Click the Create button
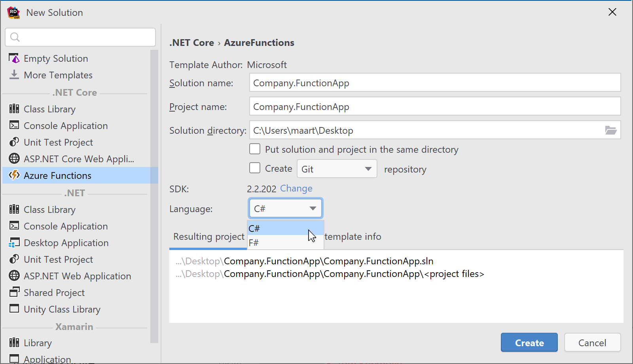The width and height of the screenshot is (633, 364). tap(529, 343)
